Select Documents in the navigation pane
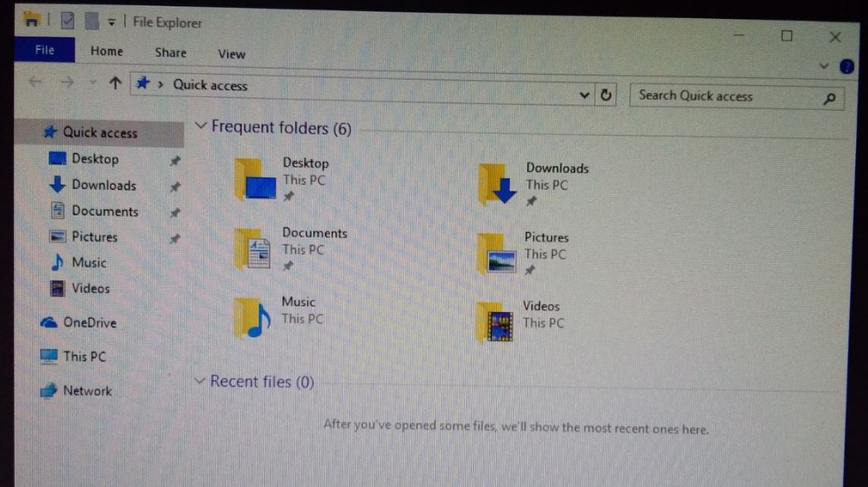 [x=104, y=211]
